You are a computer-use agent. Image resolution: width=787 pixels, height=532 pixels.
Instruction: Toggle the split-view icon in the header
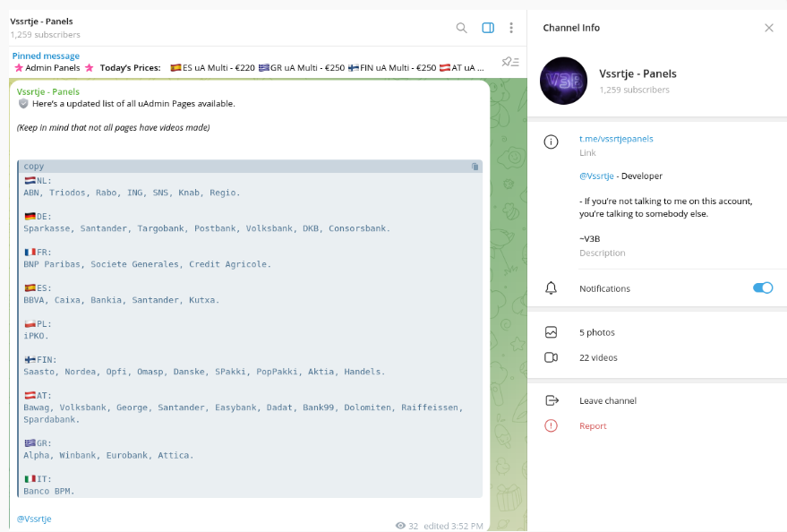[487, 28]
